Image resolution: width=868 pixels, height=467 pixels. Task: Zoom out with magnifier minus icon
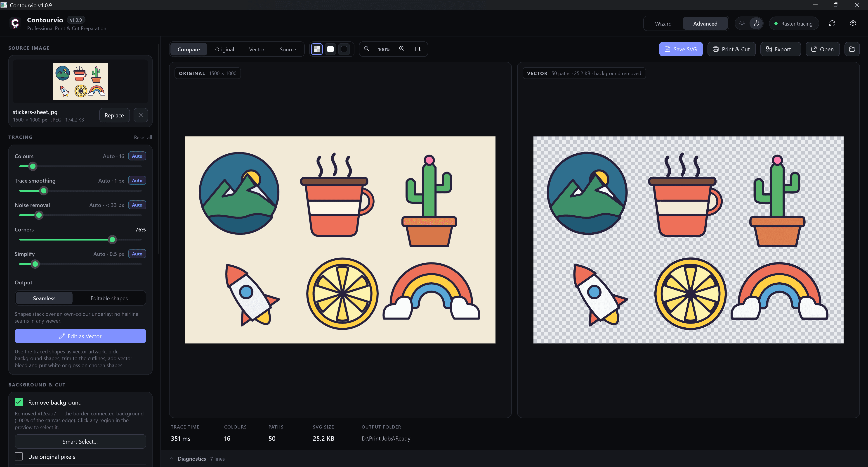click(x=367, y=49)
